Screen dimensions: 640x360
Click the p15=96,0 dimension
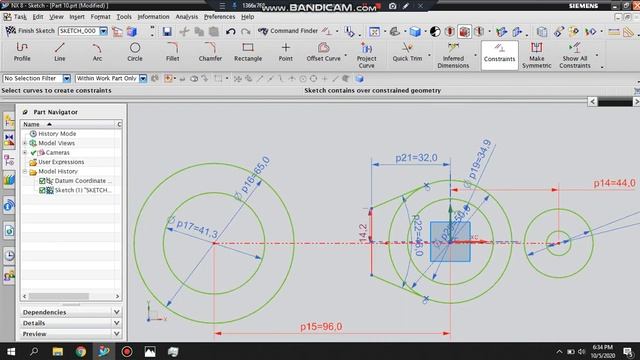[x=321, y=327]
